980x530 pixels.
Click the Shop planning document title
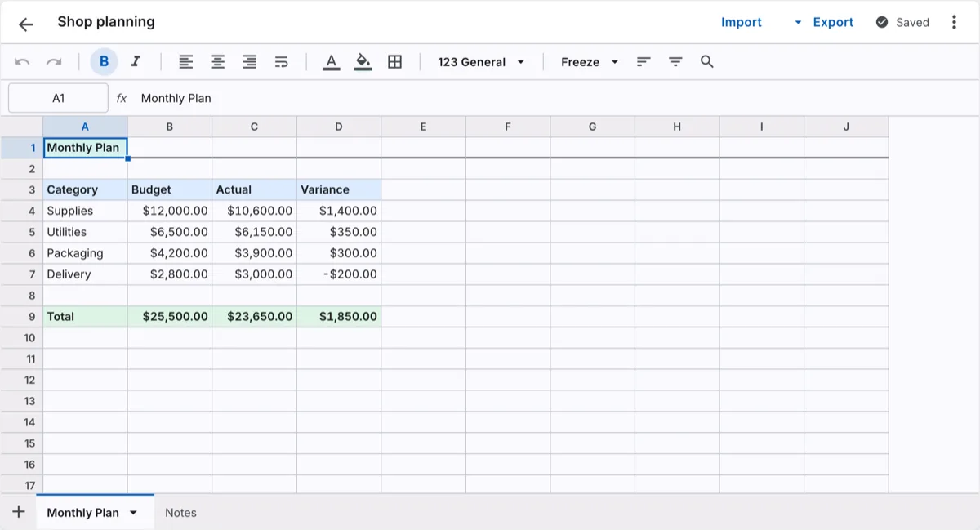(x=106, y=22)
